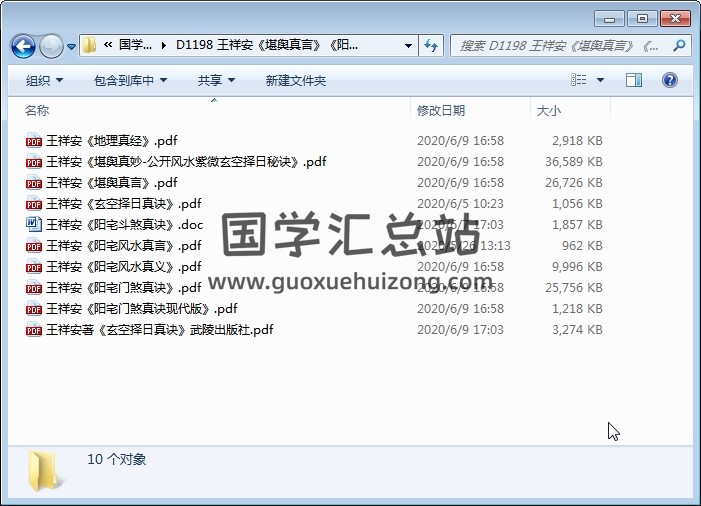Viewport: 701px width, 506px height.
Task: Click the « breadcrumb overflow chevron
Action: click(108, 45)
